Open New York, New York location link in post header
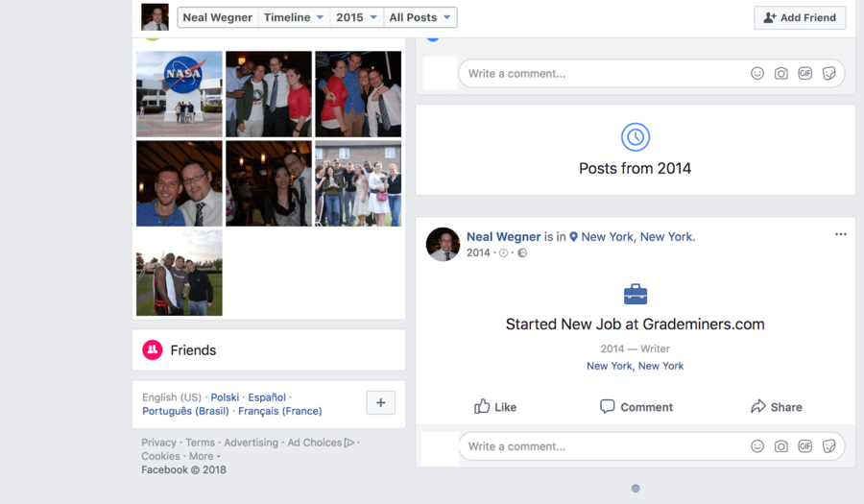 click(637, 237)
